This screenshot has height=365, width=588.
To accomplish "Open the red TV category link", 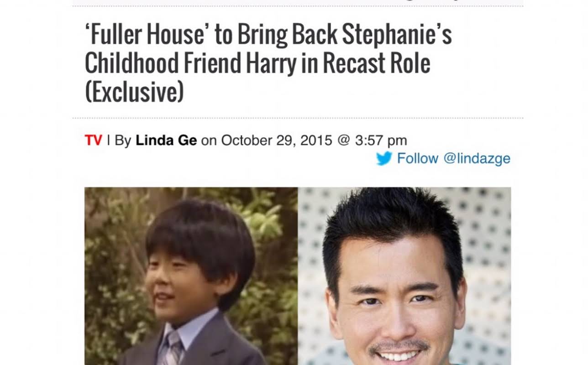I will tap(93, 140).
